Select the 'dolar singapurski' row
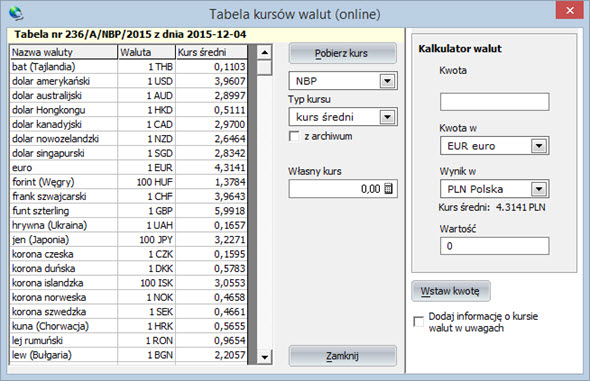Image resolution: width=590 pixels, height=381 pixels. click(x=128, y=153)
